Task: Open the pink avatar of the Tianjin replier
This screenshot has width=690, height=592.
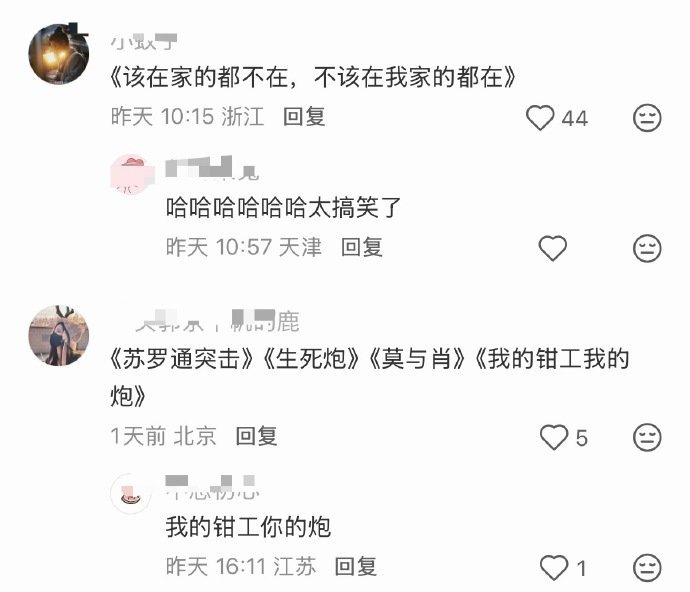Action: [x=132, y=175]
